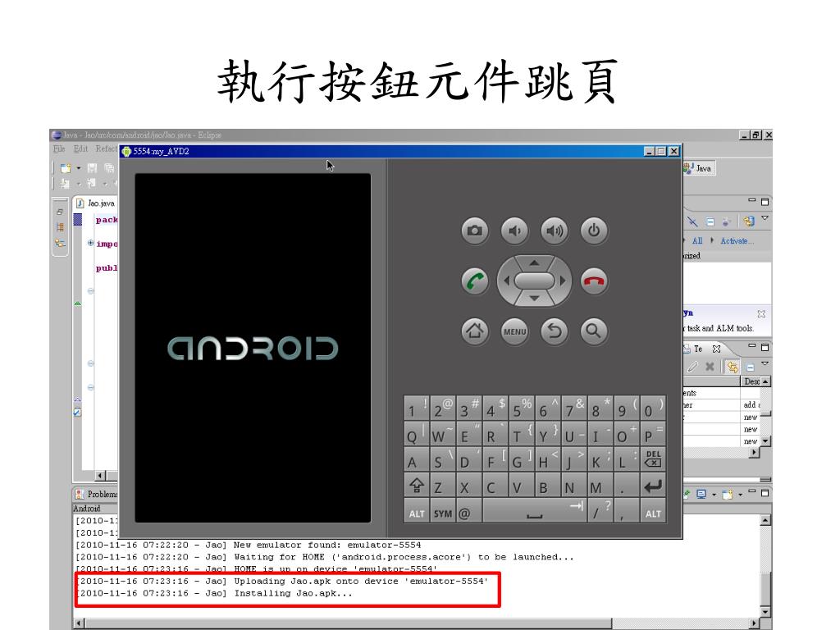This screenshot has width=840, height=630.
Task: Click the Shift key on emulator keyboard
Action: click(x=416, y=486)
